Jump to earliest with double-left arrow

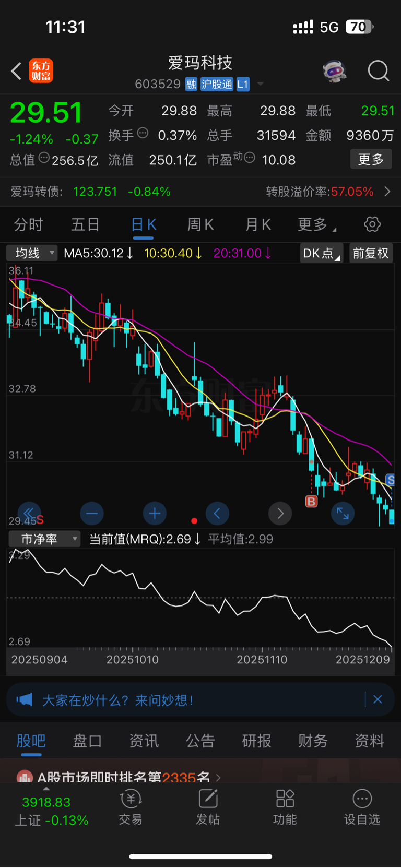click(29, 513)
